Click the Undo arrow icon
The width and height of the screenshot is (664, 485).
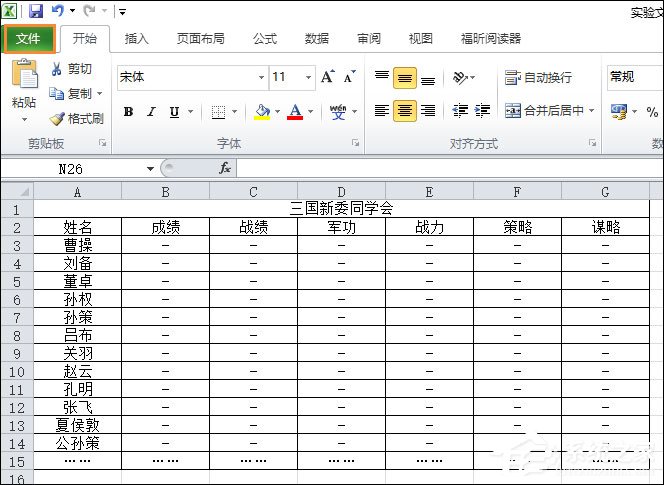pos(59,11)
